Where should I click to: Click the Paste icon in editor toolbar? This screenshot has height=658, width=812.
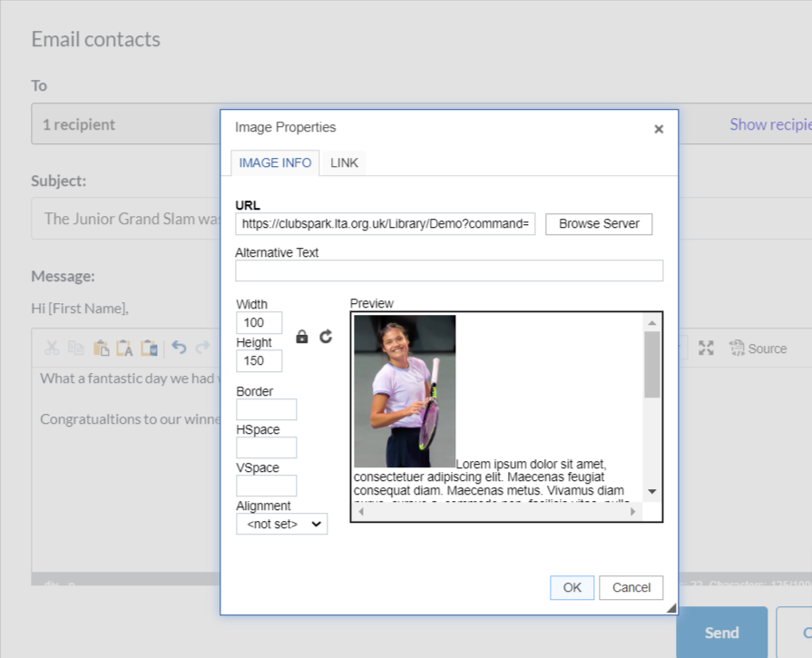click(x=101, y=348)
